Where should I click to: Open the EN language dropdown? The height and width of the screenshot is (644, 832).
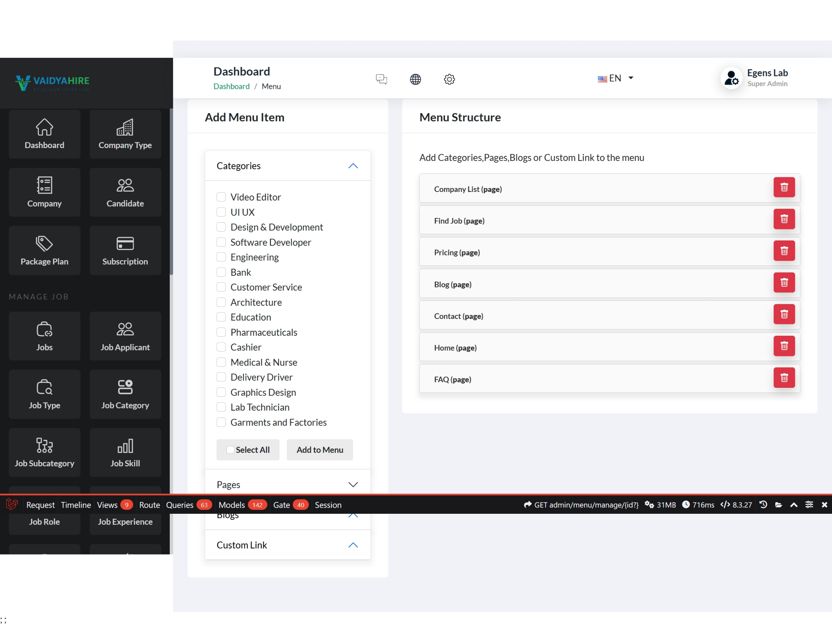pyautogui.click(x=615, y=78)
